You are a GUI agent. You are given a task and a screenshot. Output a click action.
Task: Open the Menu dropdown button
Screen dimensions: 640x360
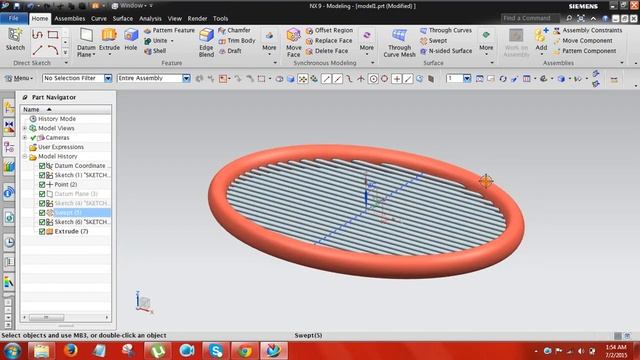pos(19,78)
